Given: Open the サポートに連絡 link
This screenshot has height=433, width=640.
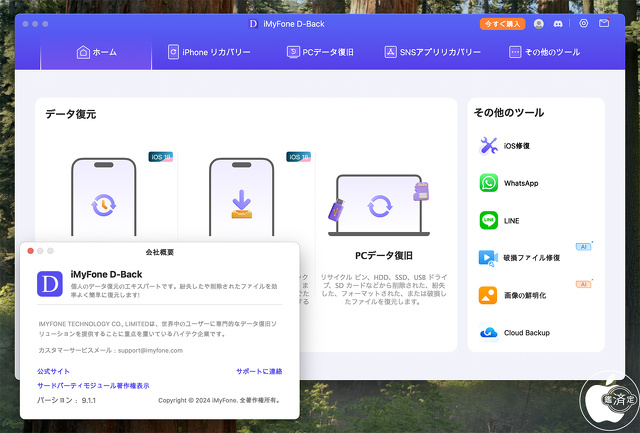Looking at the screenshot, I should (x=259, y=371).
